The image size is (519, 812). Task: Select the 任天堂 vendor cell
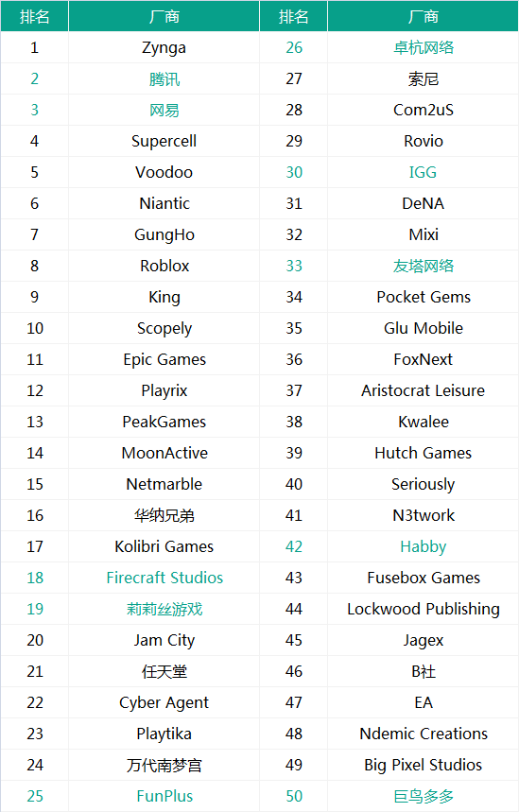[164, 671]
